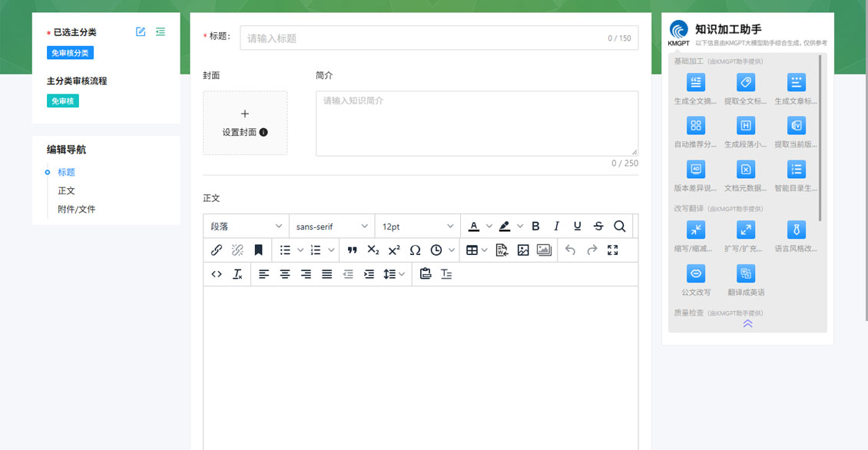
Task: Align text to the left
Action: click(x=264, y=273)
